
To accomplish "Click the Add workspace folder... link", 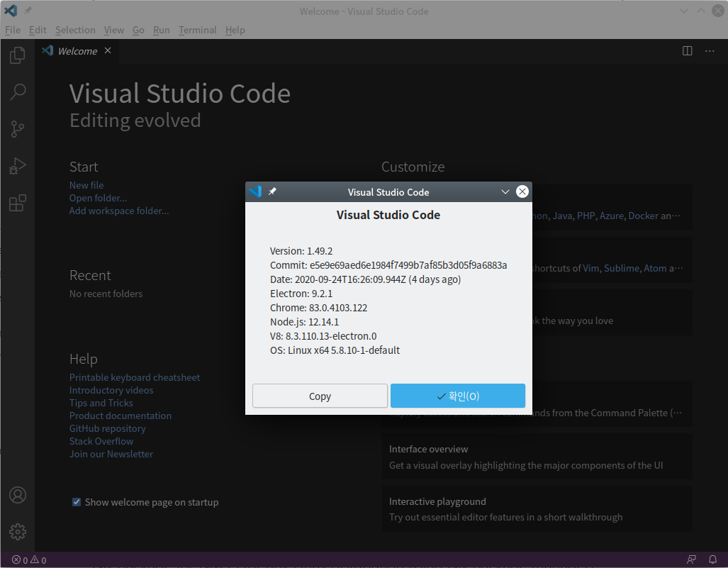I will coord(119,211).
